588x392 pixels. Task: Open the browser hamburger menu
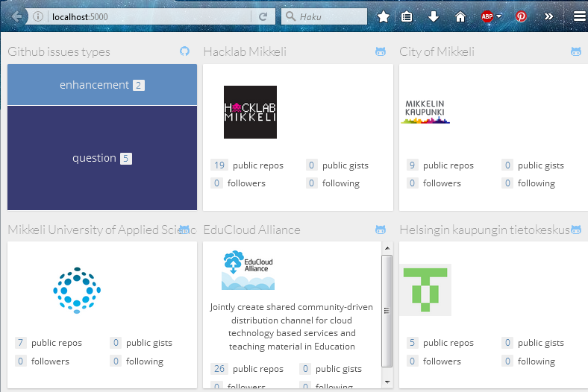[579, 16]
